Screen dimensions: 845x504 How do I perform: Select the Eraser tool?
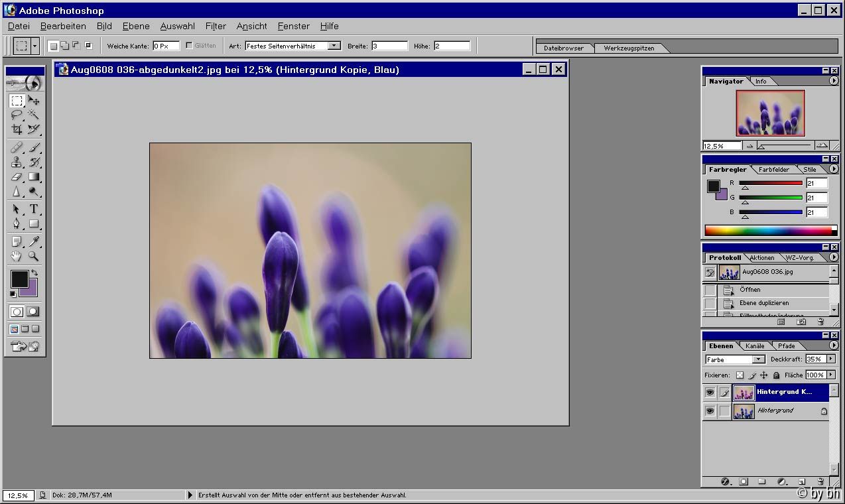coord(17,177)
